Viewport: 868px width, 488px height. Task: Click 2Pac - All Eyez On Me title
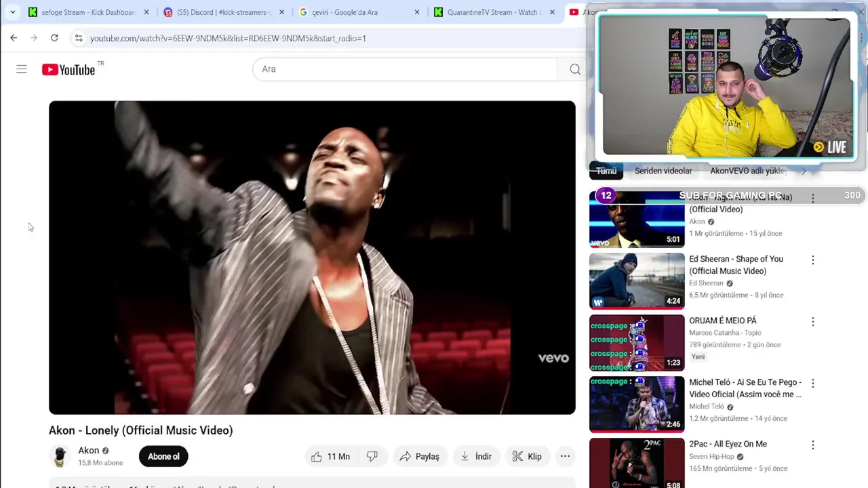pyautogui.click(x=728, y=444)
